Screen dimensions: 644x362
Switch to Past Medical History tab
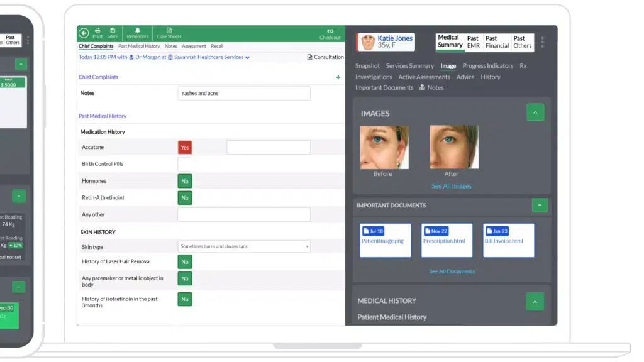(x=139, y=46)
